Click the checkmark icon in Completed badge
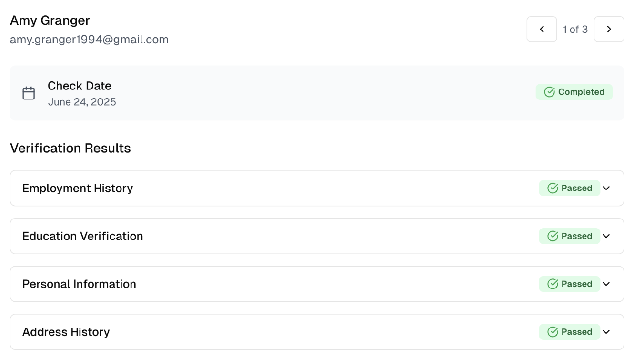644x358 pixels. (x=549, y=92)
